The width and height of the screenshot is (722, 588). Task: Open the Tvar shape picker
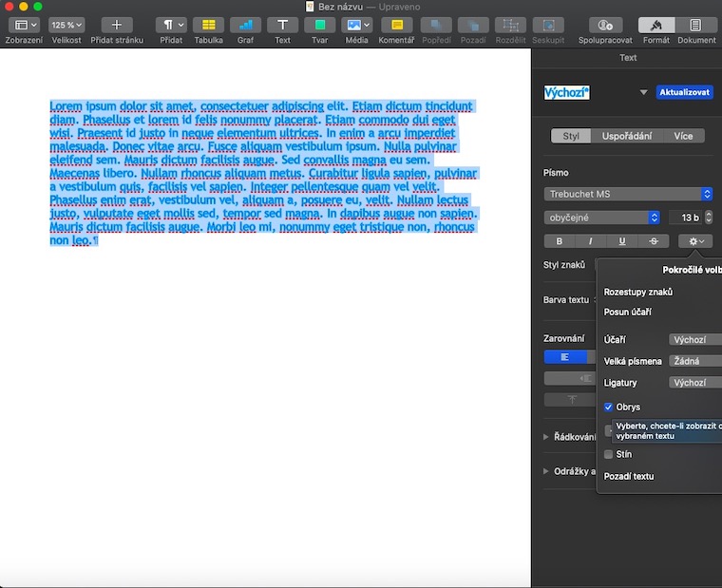click(319, 25)
